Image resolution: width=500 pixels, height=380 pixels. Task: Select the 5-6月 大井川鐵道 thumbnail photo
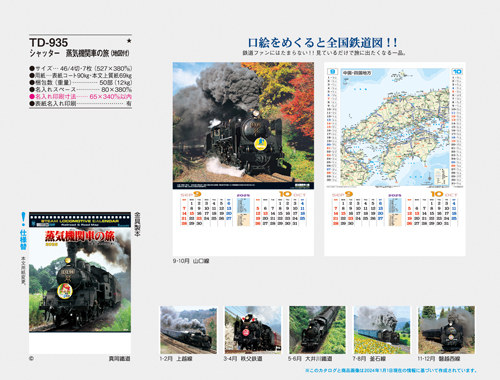pos(317,330)
